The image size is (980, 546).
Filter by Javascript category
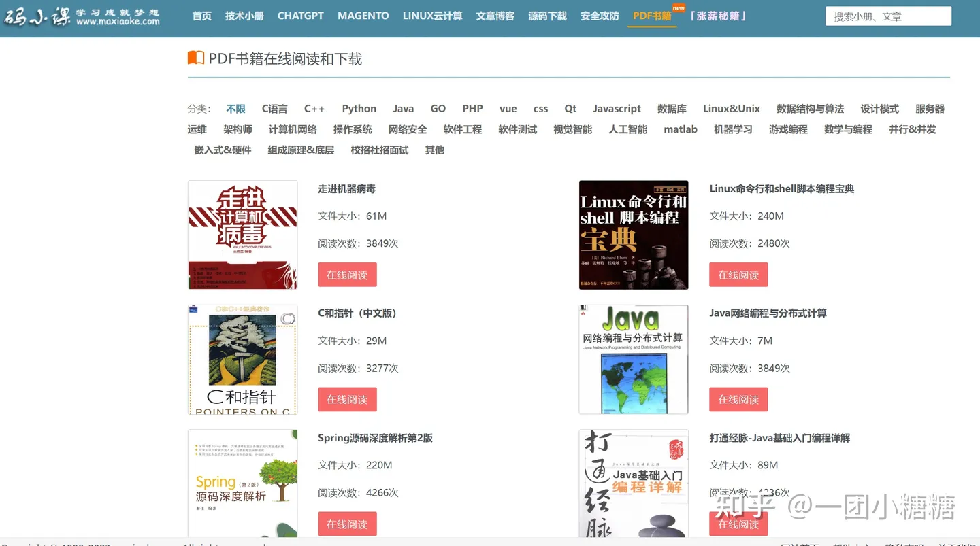tap(617, 109)
